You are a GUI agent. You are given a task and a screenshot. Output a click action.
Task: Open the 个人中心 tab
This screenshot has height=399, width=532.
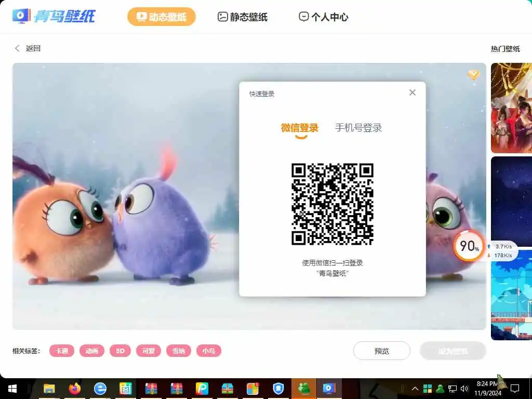pos(323,17)
